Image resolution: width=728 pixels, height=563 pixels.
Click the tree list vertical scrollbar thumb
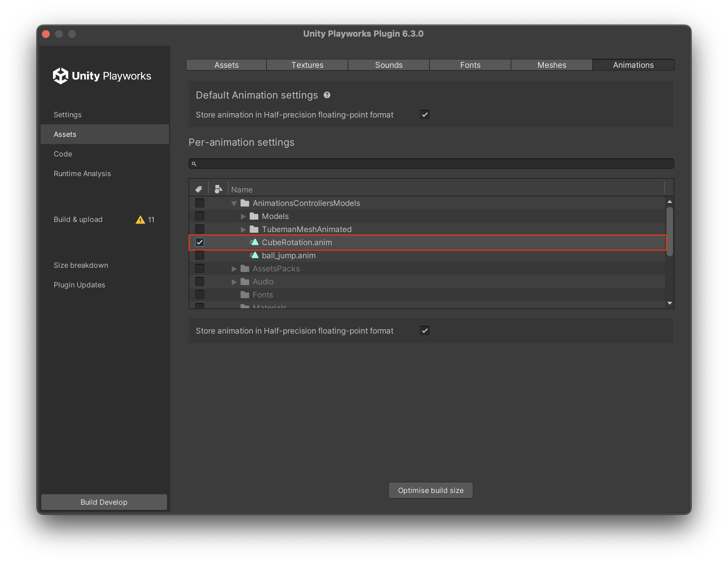point(669,232)
